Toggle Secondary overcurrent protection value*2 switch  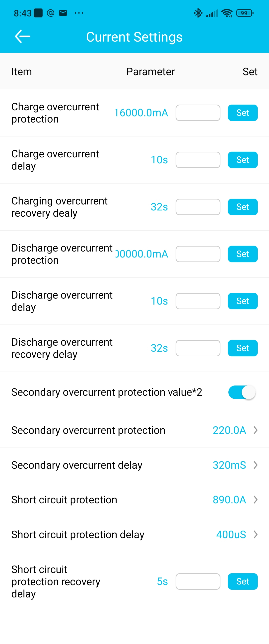pyautogui.click(x=242, y=392)
